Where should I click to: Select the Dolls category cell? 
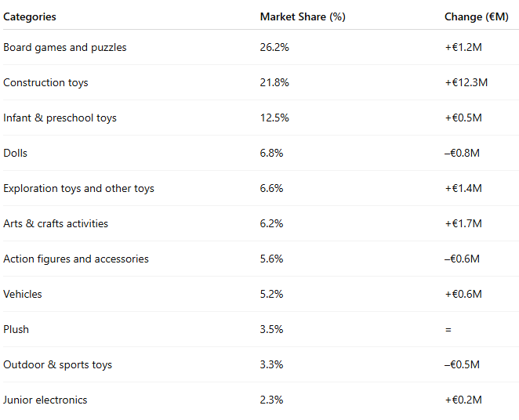[x=16, y=153]
